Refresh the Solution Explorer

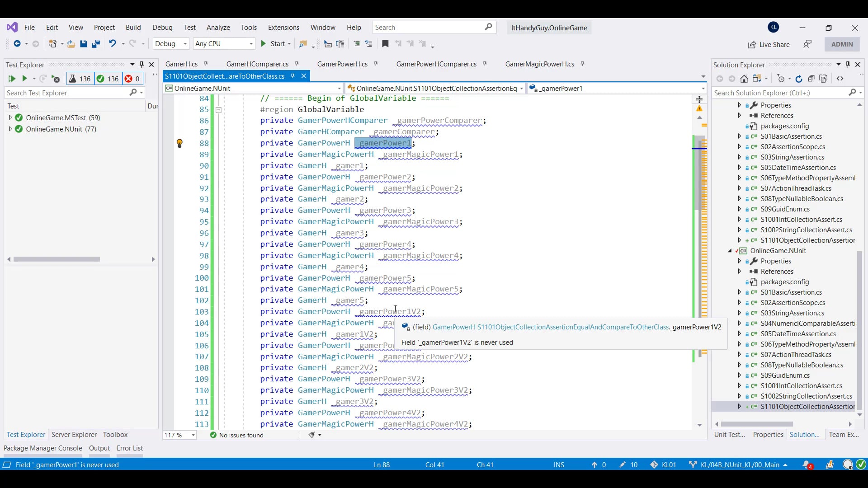point(799,79)
